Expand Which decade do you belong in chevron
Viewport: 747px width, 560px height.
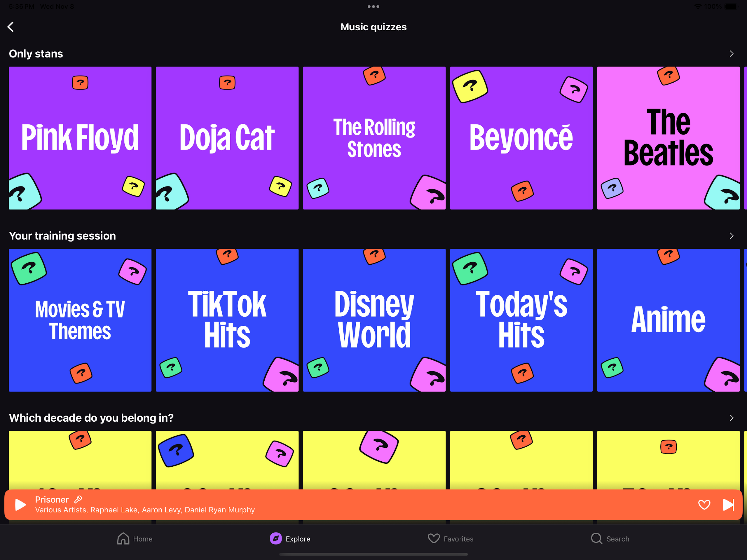(731, 418)
